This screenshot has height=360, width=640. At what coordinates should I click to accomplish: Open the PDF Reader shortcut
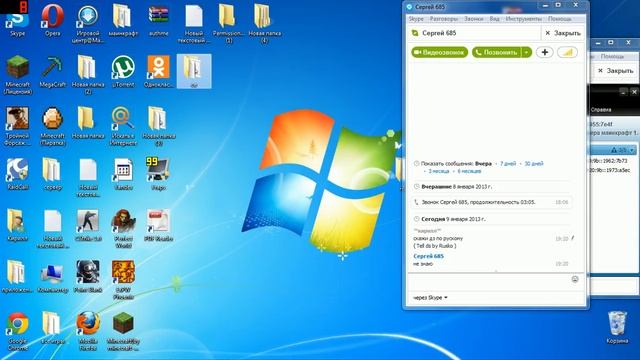[158, 226]
